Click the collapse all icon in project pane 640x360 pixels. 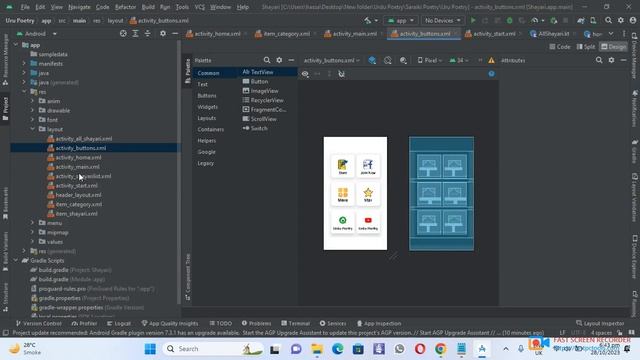[x=148, y=33]
